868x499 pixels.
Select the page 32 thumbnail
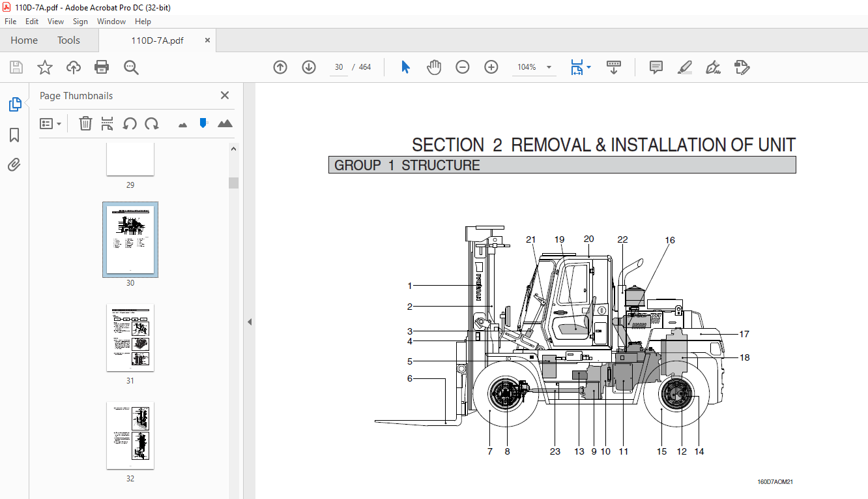coord(130,435)
